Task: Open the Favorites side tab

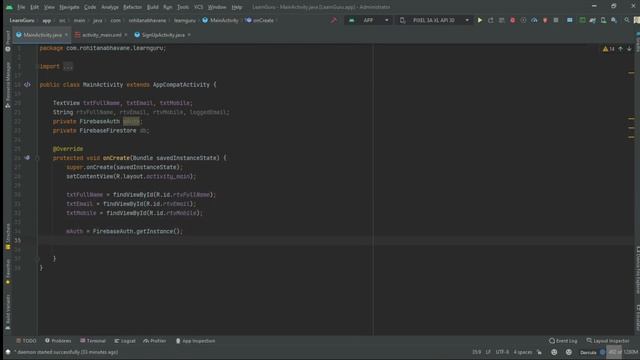Action: (8, 272)
